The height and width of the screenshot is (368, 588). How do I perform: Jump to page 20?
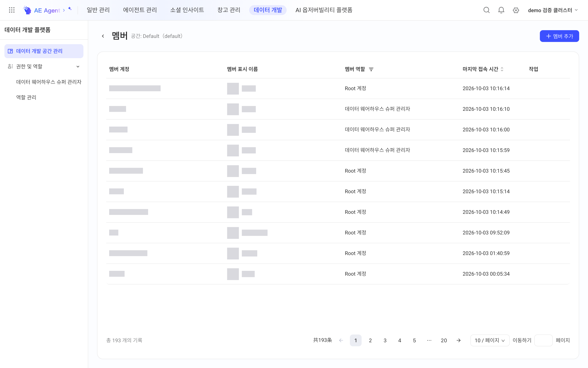444,340
